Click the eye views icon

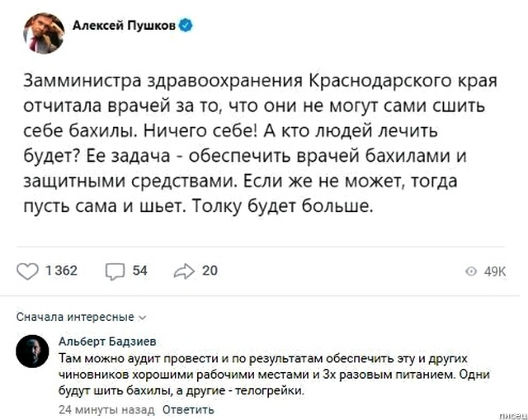[472, 271]
